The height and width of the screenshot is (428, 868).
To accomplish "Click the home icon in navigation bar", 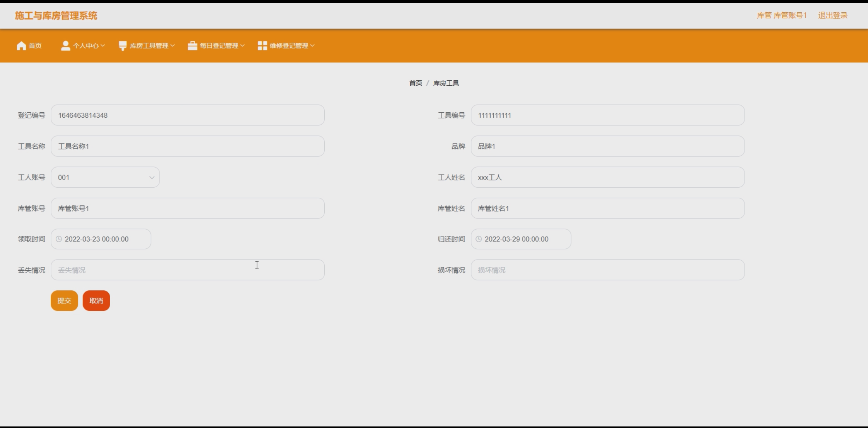I will click(22, 46).
